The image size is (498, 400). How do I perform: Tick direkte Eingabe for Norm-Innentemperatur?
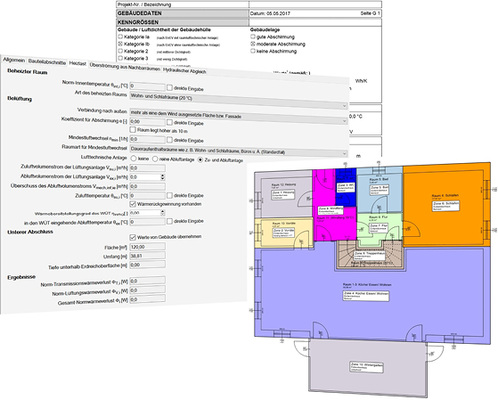pyautogui.click(x=170, y=88)
